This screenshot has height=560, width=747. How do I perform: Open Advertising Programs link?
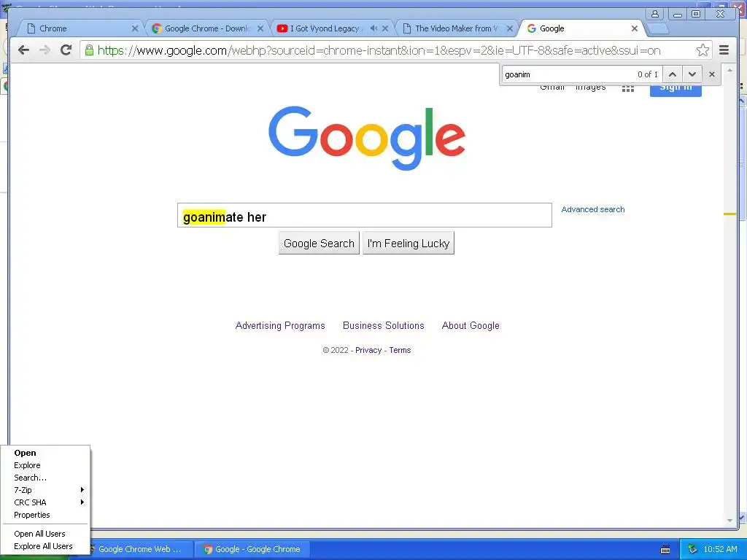click(x=280, y=326)
